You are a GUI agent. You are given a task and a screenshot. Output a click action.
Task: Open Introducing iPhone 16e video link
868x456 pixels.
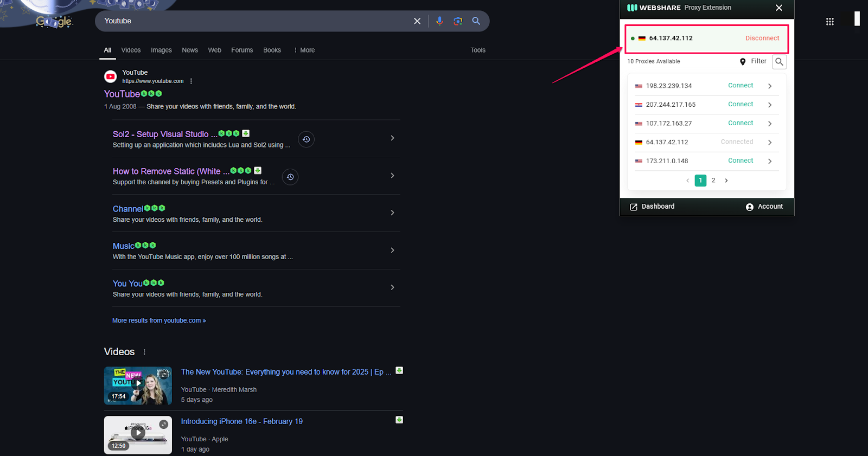242,421
